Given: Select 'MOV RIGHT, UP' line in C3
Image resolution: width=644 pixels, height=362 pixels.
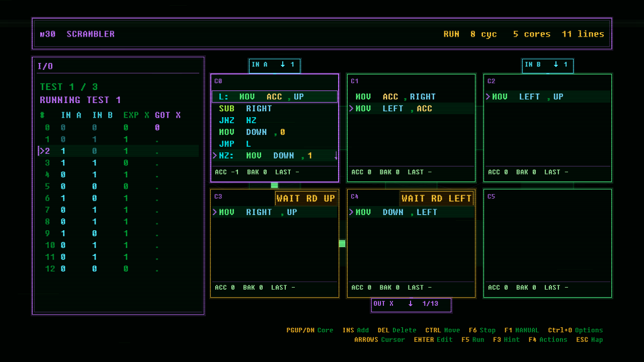Looking at the screenshot, I should point(275,212).
